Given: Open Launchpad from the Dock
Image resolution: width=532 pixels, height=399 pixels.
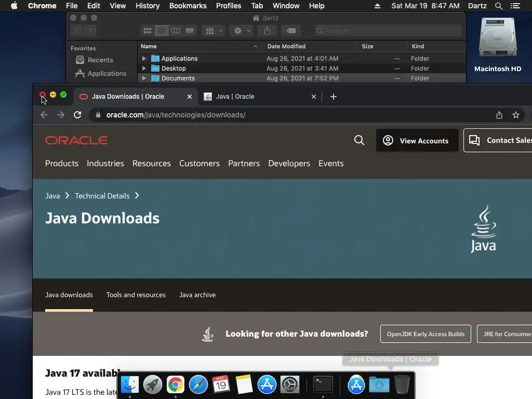Looking at the screenshot, I should pos(153,384).
